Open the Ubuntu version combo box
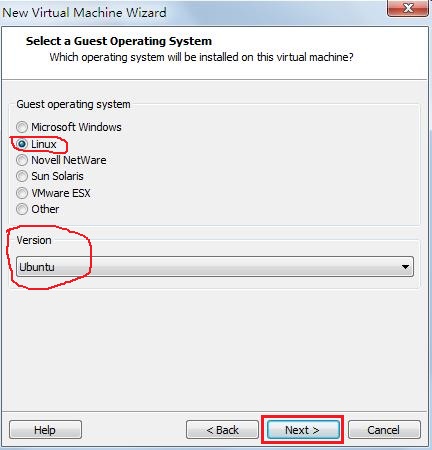 [215, 267]
